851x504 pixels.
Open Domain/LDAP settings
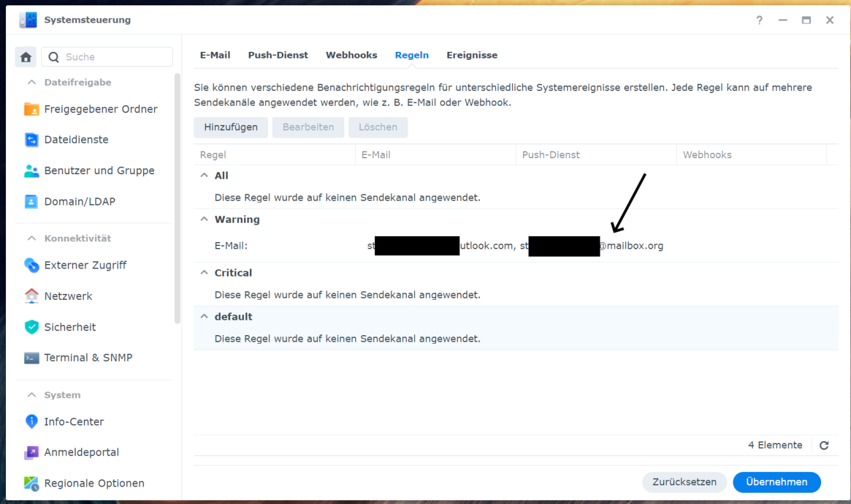(79, 201)
